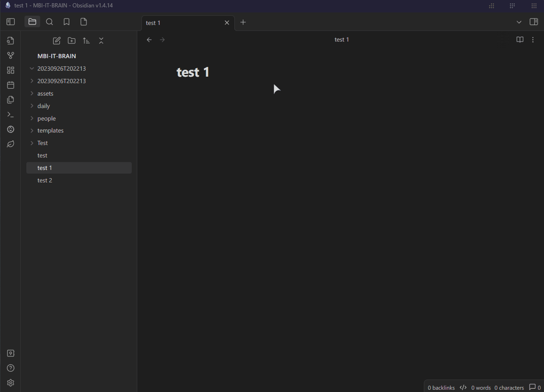Navigate forward arrow in note header

pyautogui.click(x=162, y=40)
